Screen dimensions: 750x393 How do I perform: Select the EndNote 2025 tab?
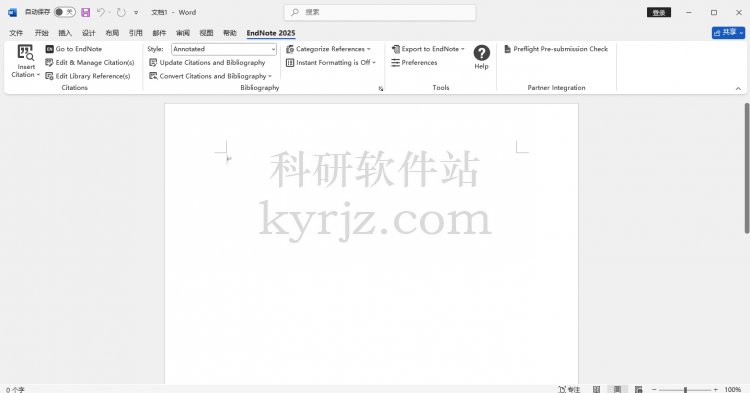(x=271, y=33)
